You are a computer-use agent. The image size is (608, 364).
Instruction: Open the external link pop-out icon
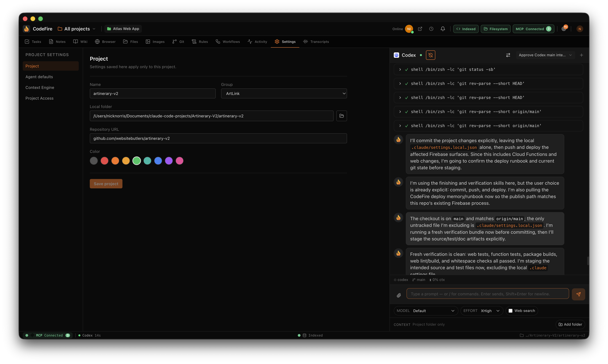coord(420,29)
